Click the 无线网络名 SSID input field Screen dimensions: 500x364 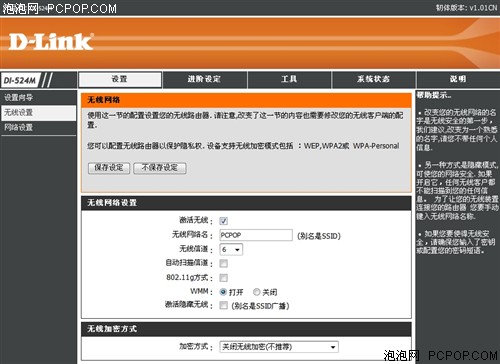[256, 235]
